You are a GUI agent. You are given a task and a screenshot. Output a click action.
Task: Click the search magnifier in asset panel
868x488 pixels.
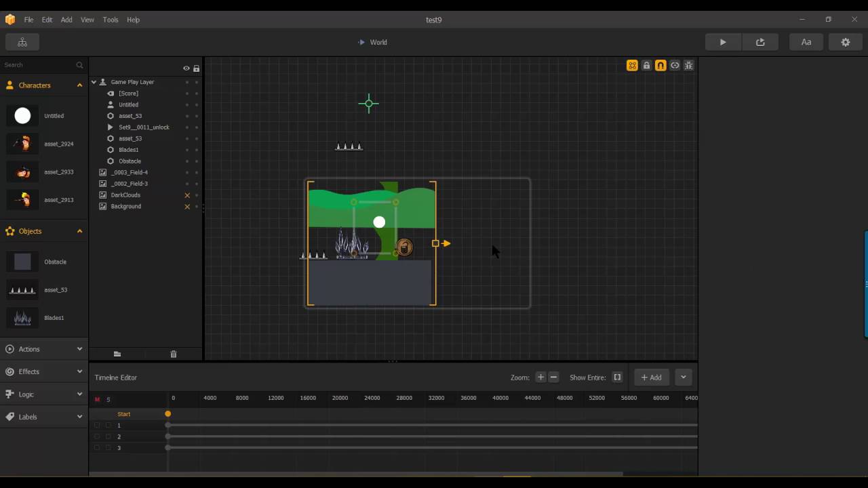[79, 65]
